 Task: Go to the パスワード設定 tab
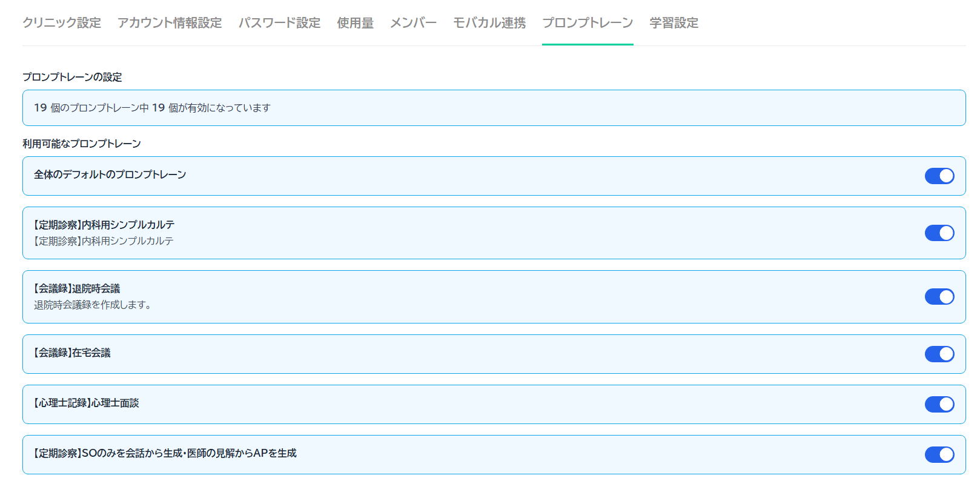click(279, 23)
